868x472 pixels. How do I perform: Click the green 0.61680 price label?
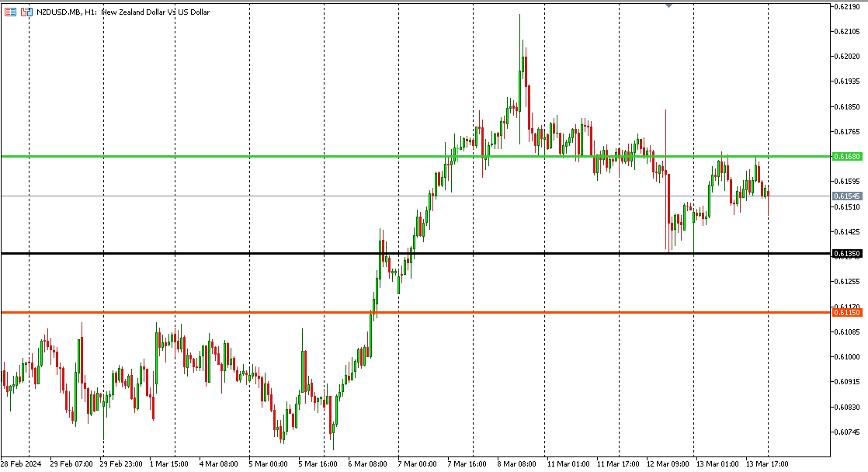[847, 157]
